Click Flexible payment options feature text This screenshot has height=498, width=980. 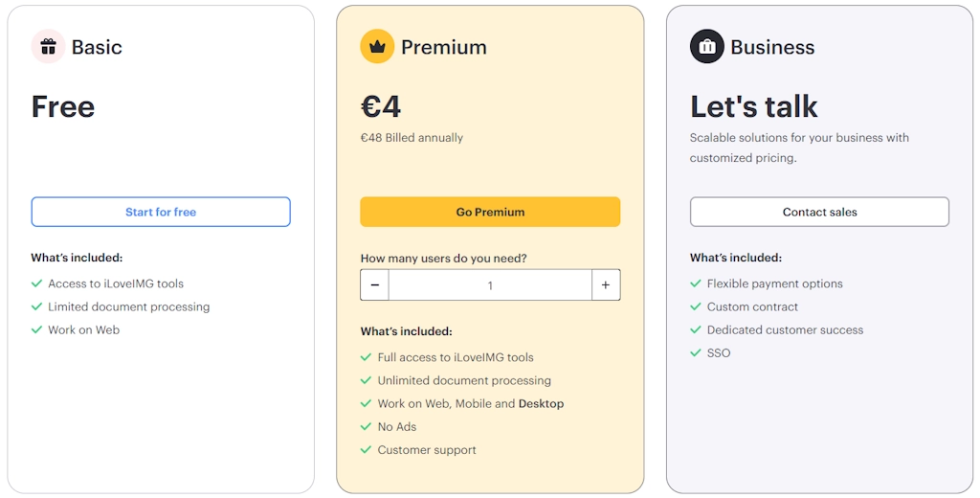click(x=774, y=284)
